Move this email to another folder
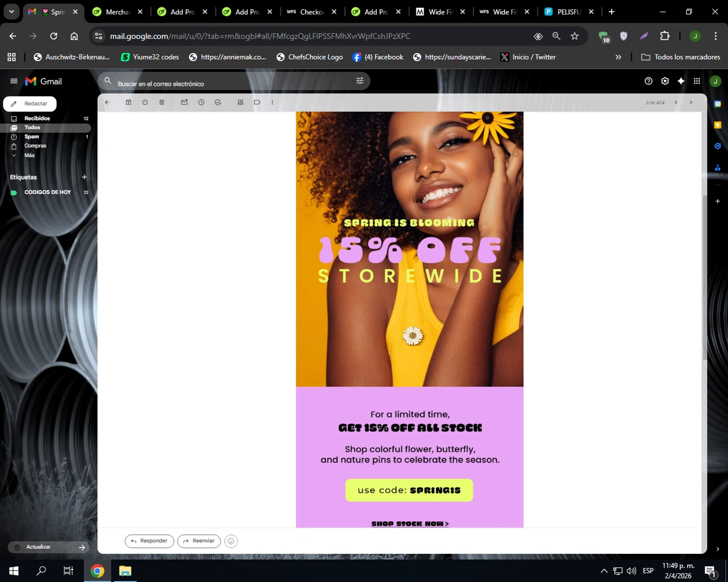This screenshot has height=582, width=728. click(x=240, y=102)
